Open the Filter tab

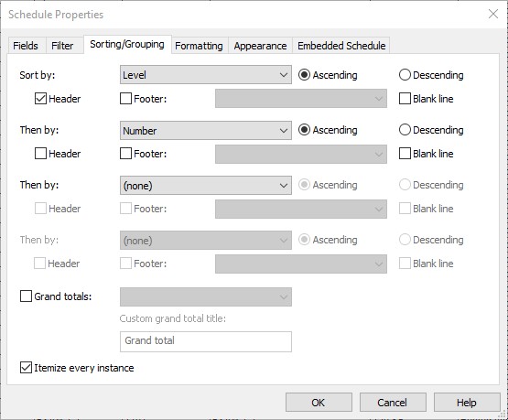(x=62, y=46)
